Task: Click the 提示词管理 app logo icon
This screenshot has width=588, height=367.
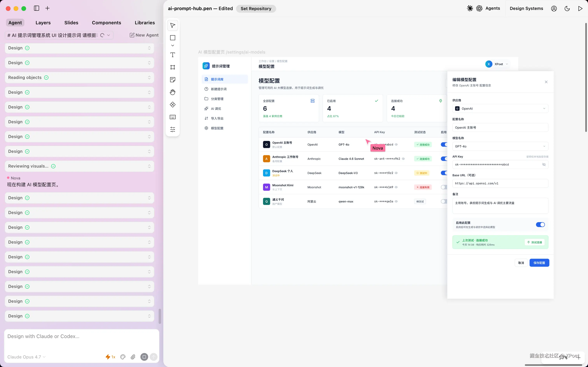Action: (206, 66)
